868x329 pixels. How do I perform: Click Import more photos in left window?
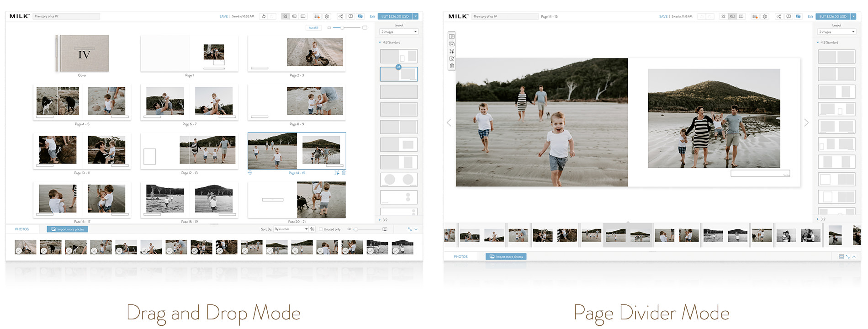[67, 229]
